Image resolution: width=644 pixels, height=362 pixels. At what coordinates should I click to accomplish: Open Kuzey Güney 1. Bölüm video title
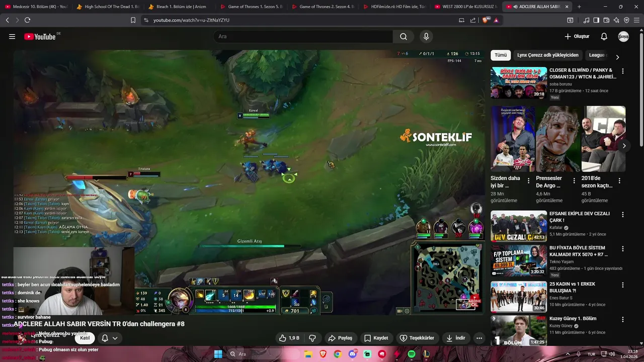coord(573,319)
